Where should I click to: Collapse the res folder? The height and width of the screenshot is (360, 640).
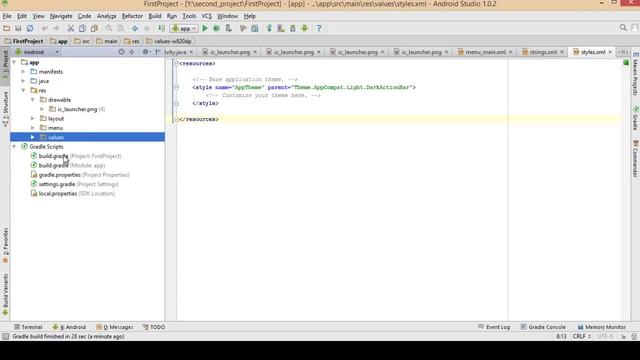coord(23,90)
